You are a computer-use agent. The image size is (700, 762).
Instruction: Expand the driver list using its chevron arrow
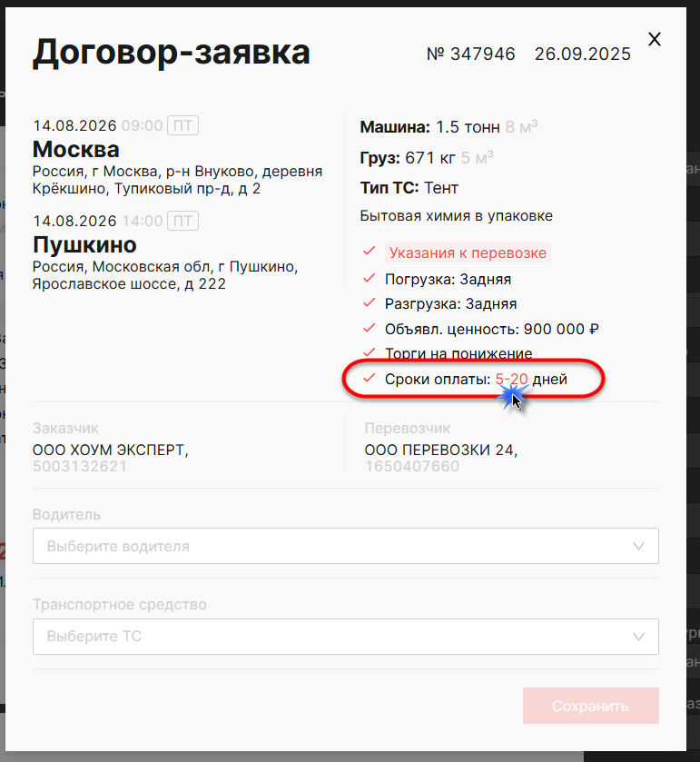tap(639, 547)
